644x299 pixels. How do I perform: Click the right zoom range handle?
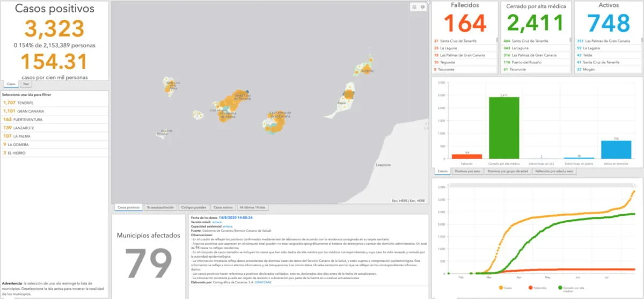point(636,185)
